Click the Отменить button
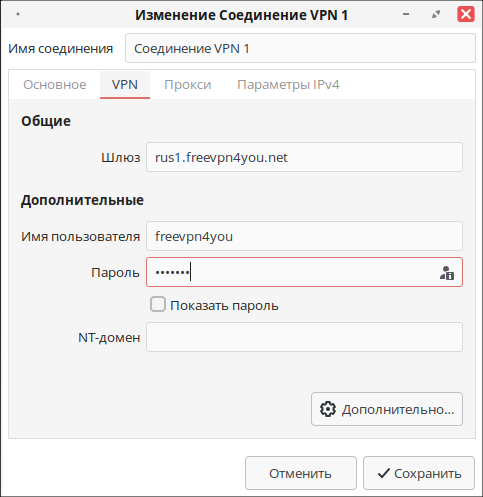Image resolution: width=483 pixels, height=497 pixels. click(301, 473)
